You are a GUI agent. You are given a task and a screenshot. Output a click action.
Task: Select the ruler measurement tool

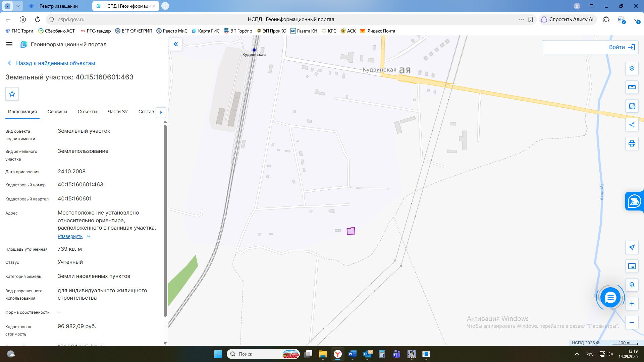point(632,87)
